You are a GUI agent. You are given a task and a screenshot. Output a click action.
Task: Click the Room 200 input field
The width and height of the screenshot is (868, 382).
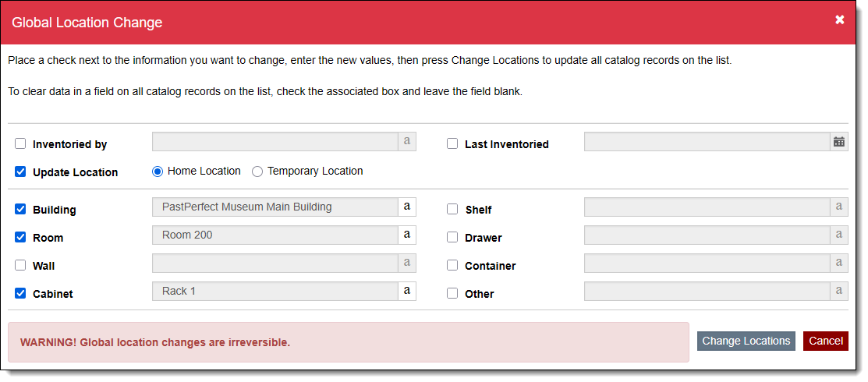(x=275, y=235)
